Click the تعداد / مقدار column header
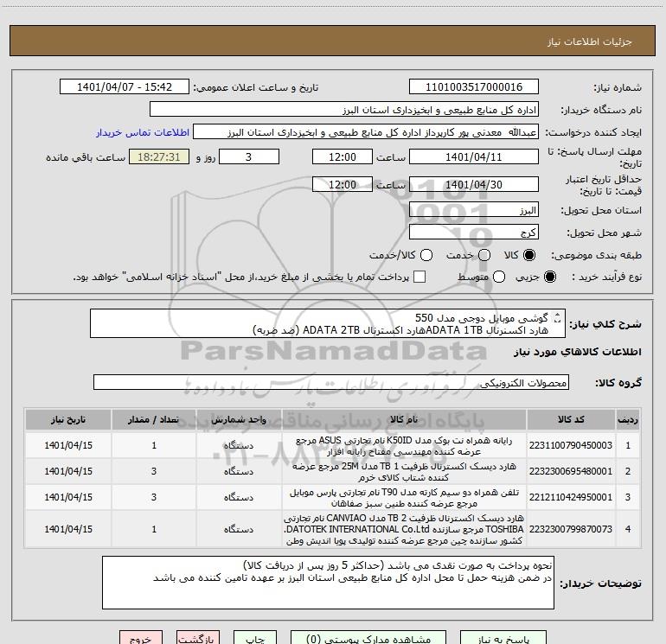This screenshot has height=644, width=666. pyautogui.click(x=154, y=419)
